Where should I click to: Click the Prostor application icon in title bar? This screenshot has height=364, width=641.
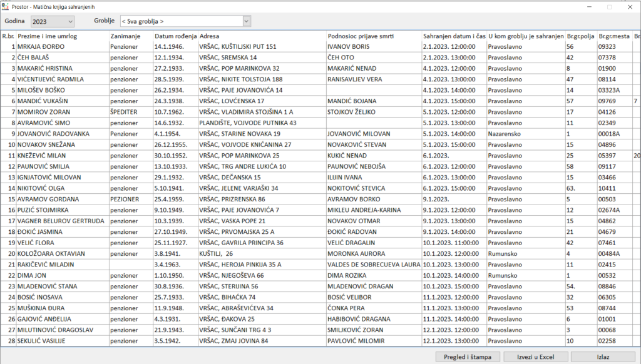[x=6, y=7]
